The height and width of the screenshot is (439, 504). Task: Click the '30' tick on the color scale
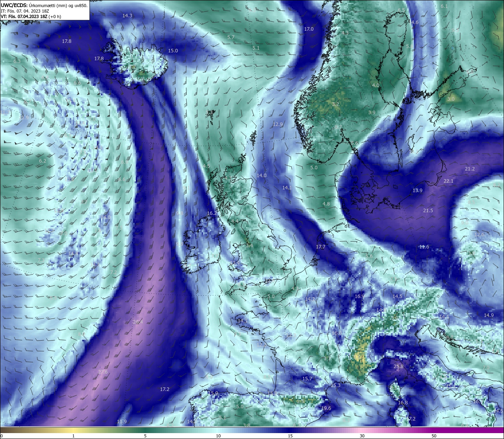[362, 436]
